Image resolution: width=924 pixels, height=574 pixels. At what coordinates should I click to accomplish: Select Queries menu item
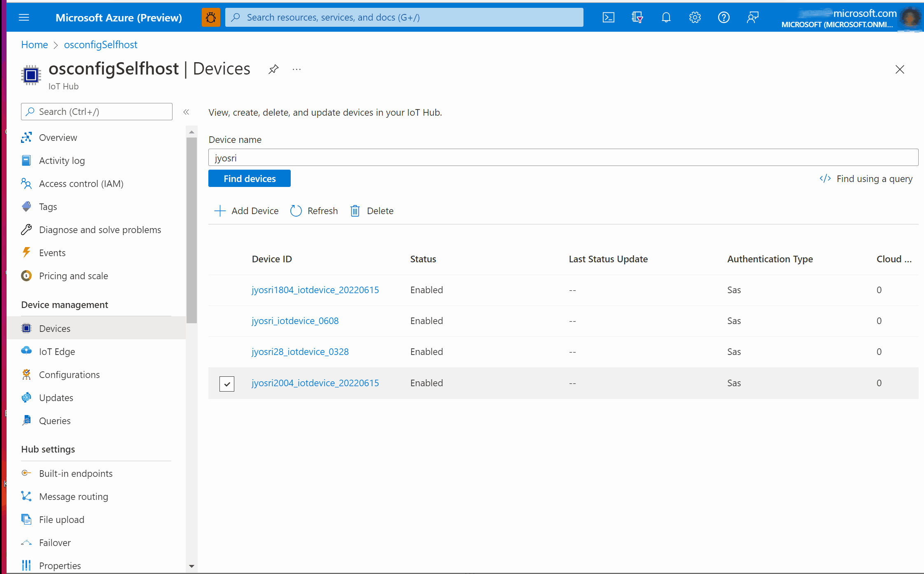(x=55, y=420)
